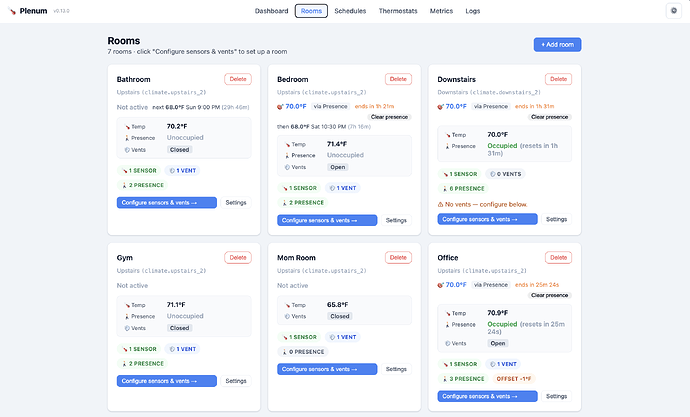Open the theme toggle icon button at top right
Viewport: 690px width, 417px height.
674,11
